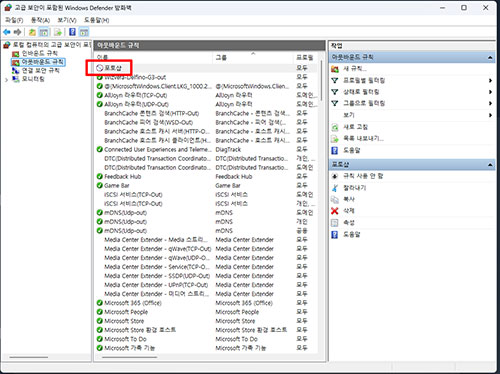Open the 그룹으로 필터링 submenu arrow
Screen dimensions: 500x374
pyautogui.click(x=490, y=103)
